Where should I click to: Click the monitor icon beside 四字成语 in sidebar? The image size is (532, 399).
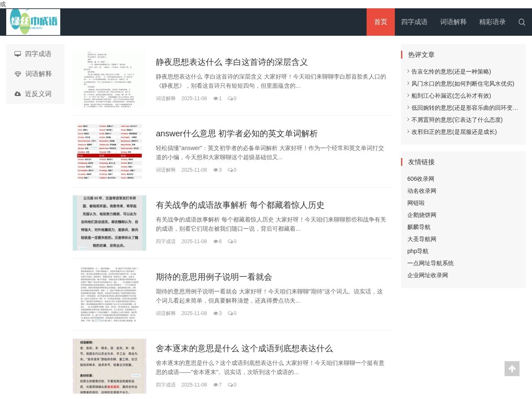(17, 54)
